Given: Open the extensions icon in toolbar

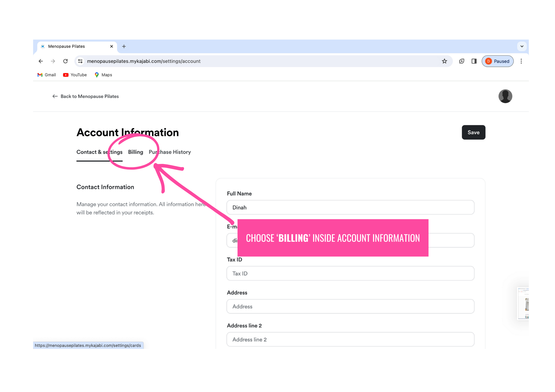Looking at the screenshot, I should (x=461, y=61).
